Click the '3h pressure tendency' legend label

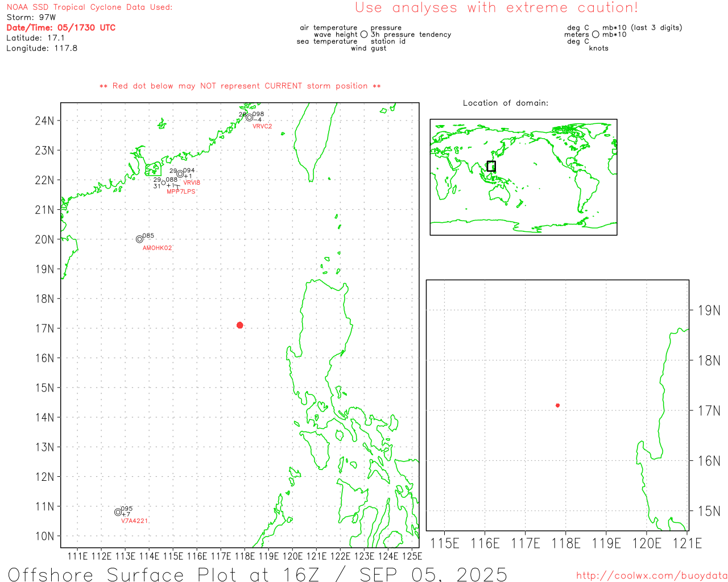click(x=411, y=35)
